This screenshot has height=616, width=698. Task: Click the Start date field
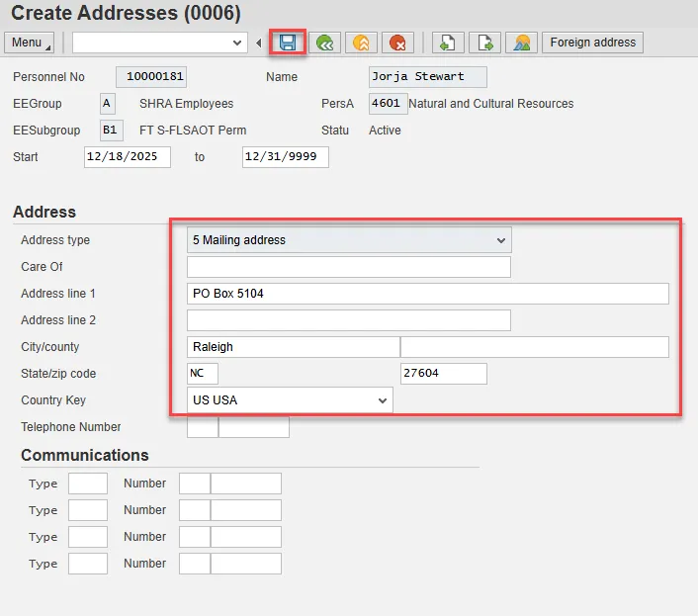(127, 157)
